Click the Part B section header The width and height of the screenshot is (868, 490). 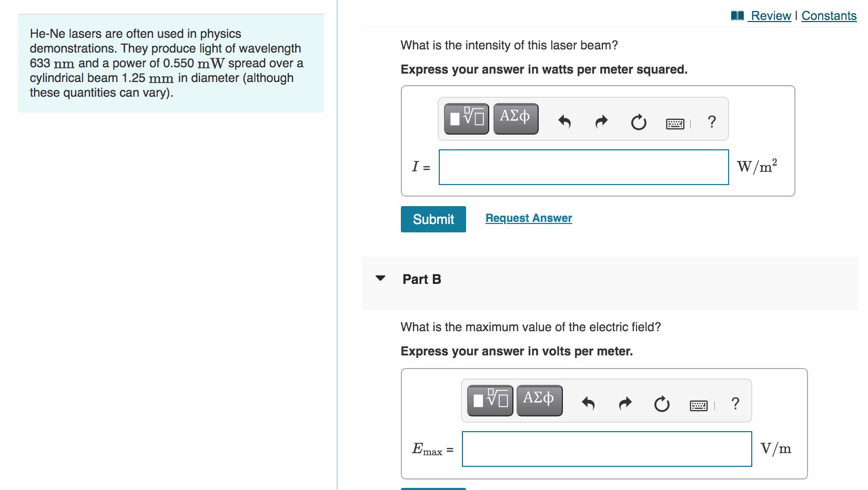421,279
